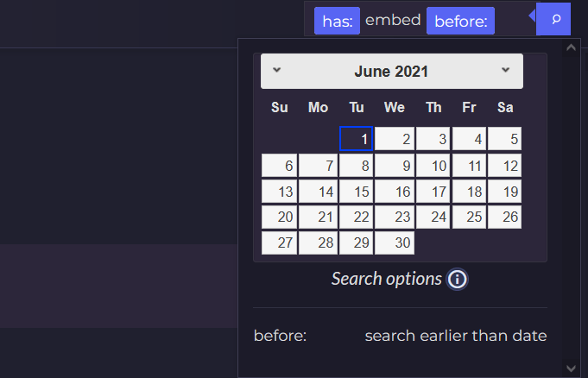
Task: Select June 9 in the calendar
Action: click(395, 166)
